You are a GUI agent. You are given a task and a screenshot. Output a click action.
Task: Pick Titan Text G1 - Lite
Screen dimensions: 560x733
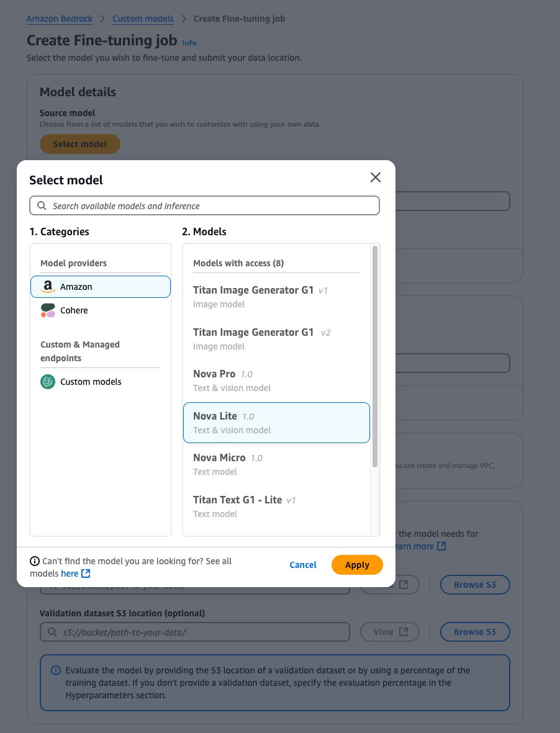[x=276, y=506]
